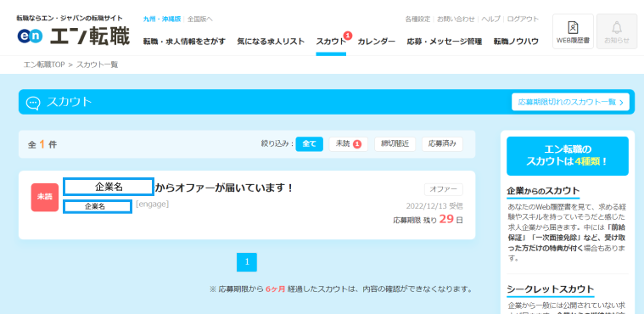Select the スカウト navigation tab
The height and width of the screenshot is (314, 644).
pyautogui.click(x=331, y=42)
